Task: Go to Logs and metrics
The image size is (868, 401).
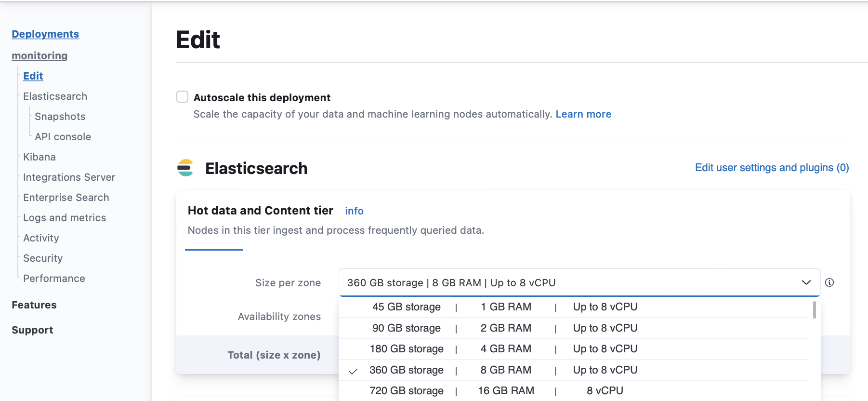Action: pyautogui.click(x=65, y=218)
